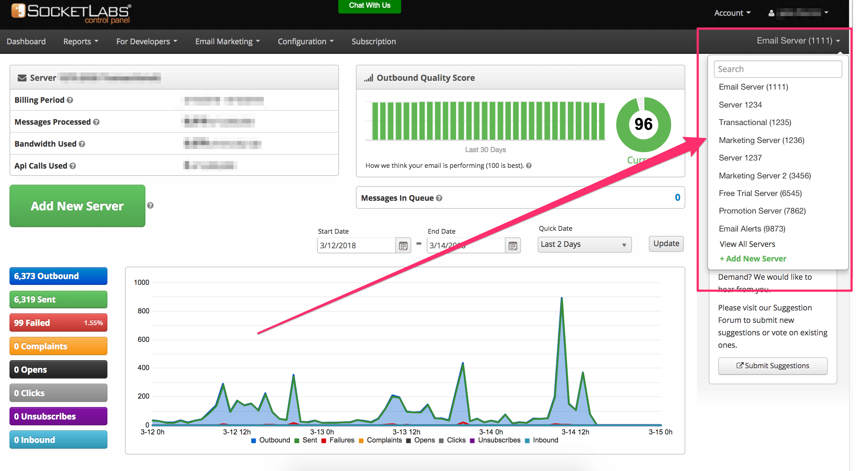Open the Quick Date dropdown

[x=584, y=244]
